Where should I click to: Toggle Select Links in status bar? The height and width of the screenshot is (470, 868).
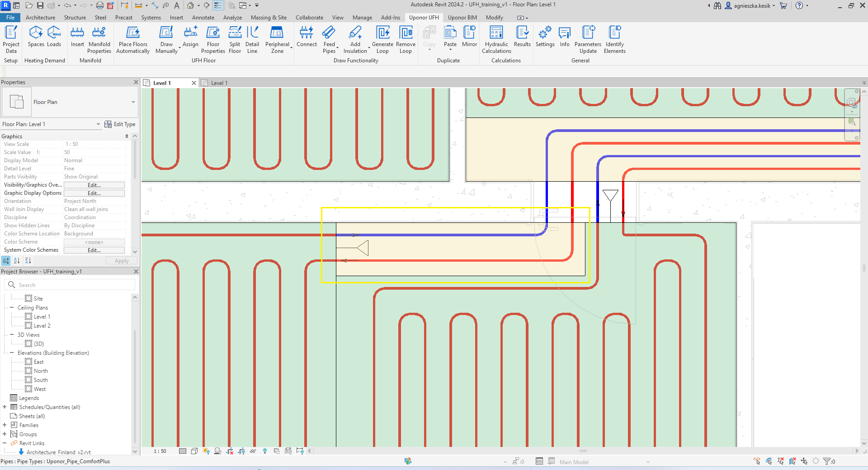click(757, 461)
